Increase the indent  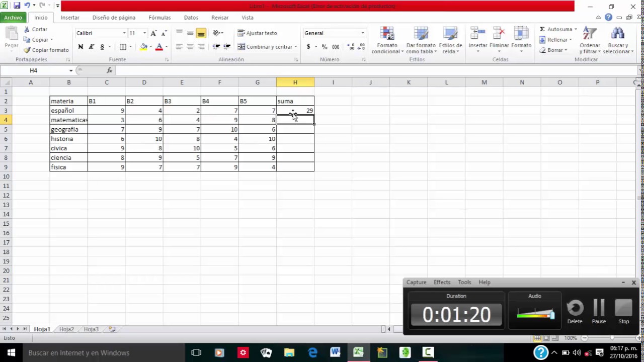point(227,47)
